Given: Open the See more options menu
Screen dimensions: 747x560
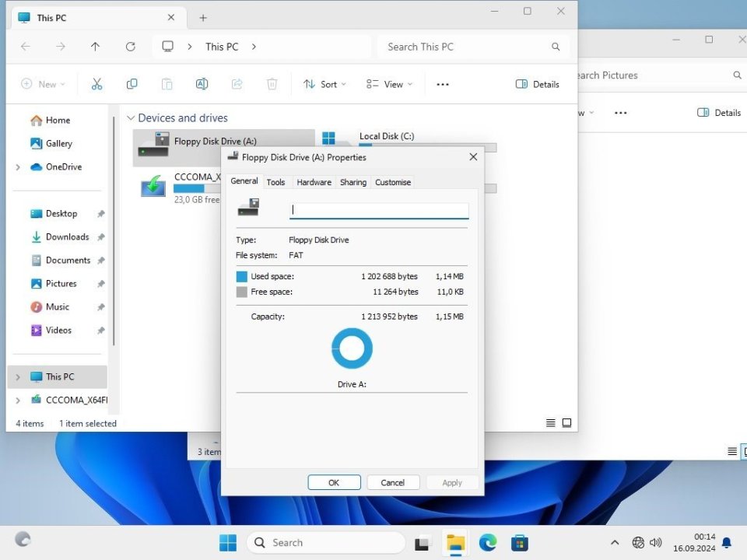Looking at the screenshot, I should (443, 84).
